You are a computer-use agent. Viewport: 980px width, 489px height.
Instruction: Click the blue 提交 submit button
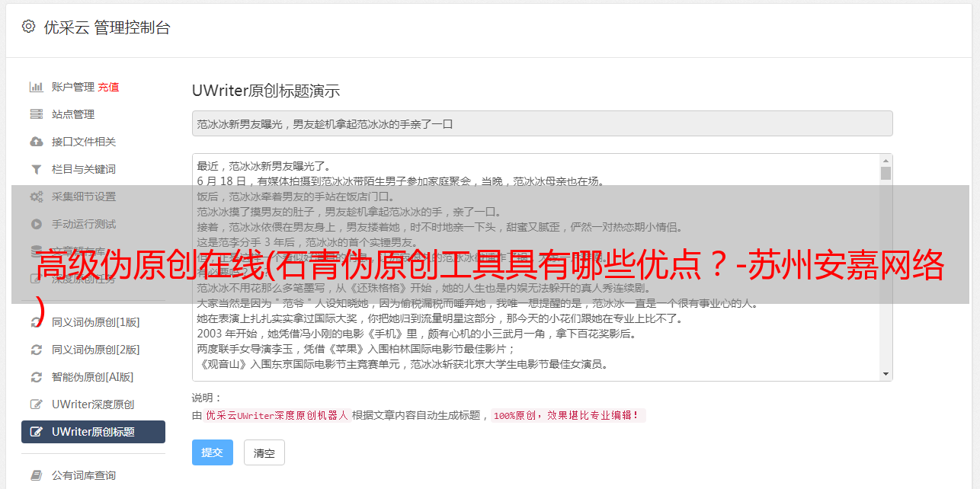point(213,452)
